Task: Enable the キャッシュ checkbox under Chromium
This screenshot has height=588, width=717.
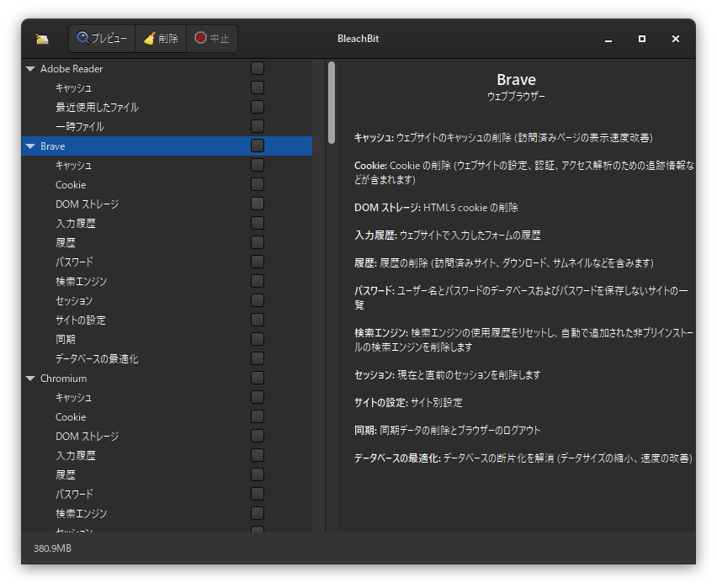Action: (x=258, y=397)
